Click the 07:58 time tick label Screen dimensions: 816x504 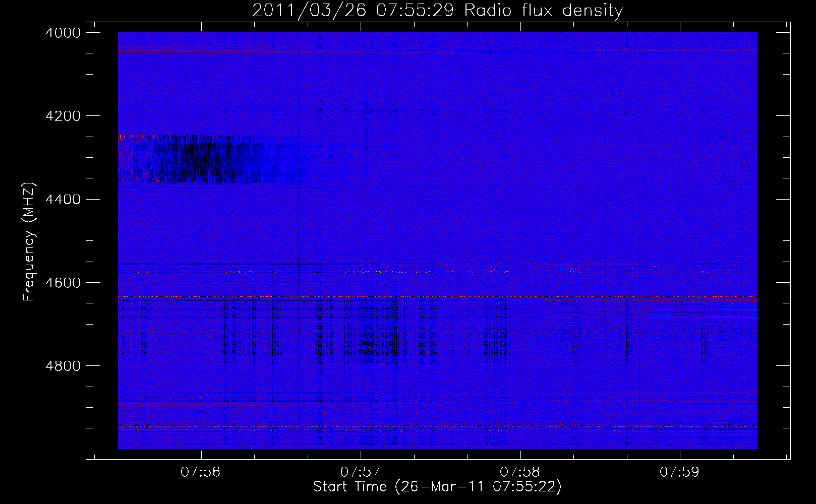[x=520, y=472]
